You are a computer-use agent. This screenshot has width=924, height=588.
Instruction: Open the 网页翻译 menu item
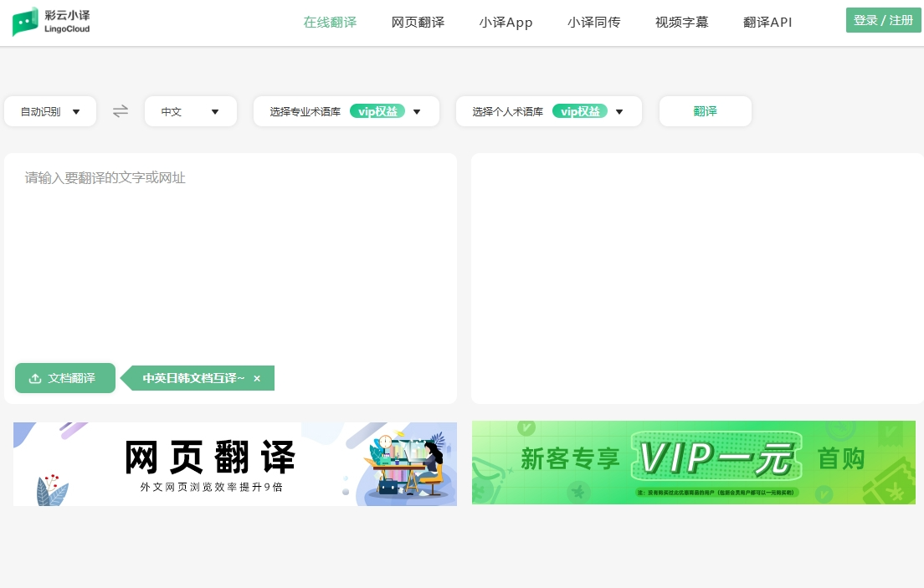[418, 23]
